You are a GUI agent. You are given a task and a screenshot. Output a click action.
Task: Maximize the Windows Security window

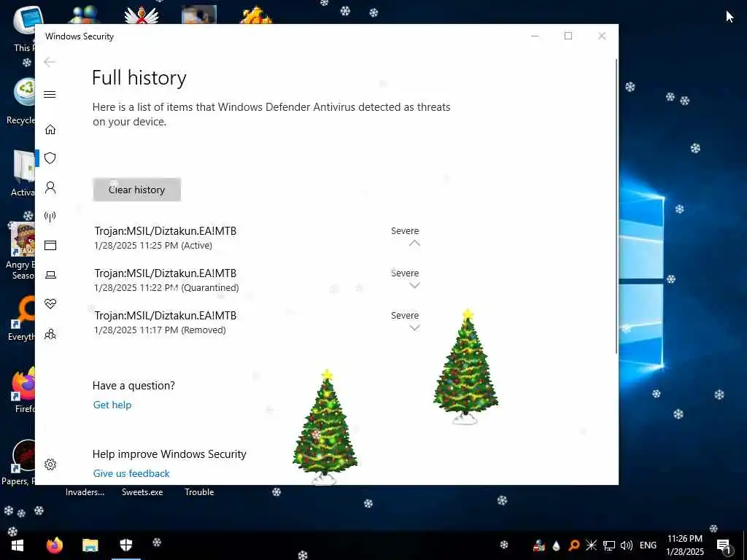(568, 36)
